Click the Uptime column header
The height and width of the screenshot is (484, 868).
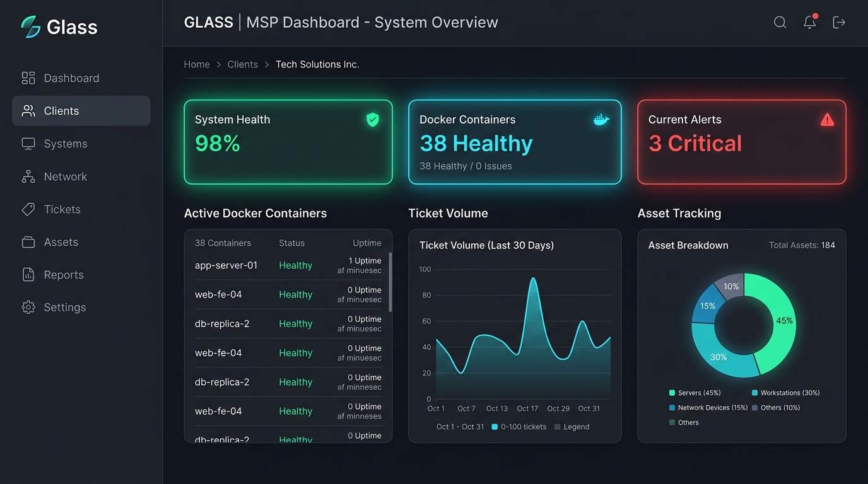pos(367,243)
